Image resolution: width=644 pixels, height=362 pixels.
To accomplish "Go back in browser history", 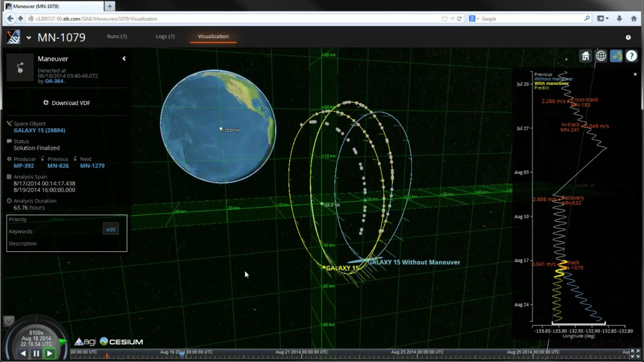I will click(x=10, y=19).
